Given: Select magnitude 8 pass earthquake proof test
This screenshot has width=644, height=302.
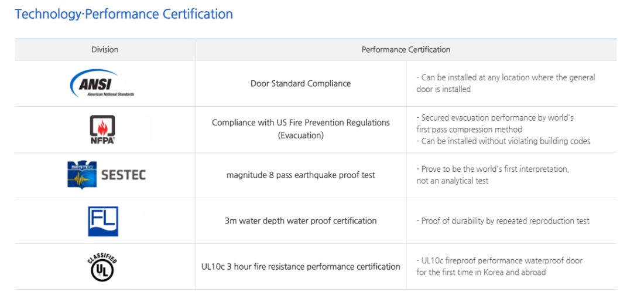Looking at the screenshot, I should (301, 175).
